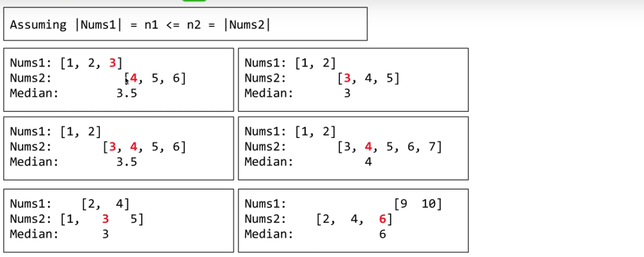Click the red 4 in [3, 4, 5, 6, 7]
The image size is (644, 257).
coord(368,147)
